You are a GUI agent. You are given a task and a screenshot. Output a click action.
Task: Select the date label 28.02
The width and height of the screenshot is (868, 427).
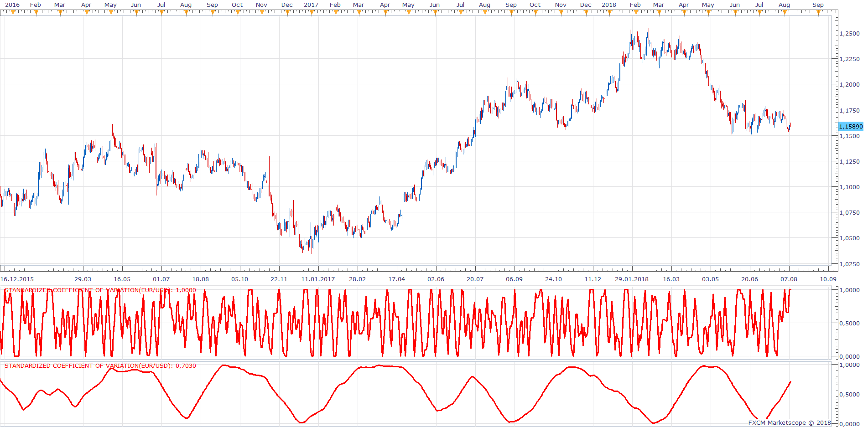pos(358,279)
